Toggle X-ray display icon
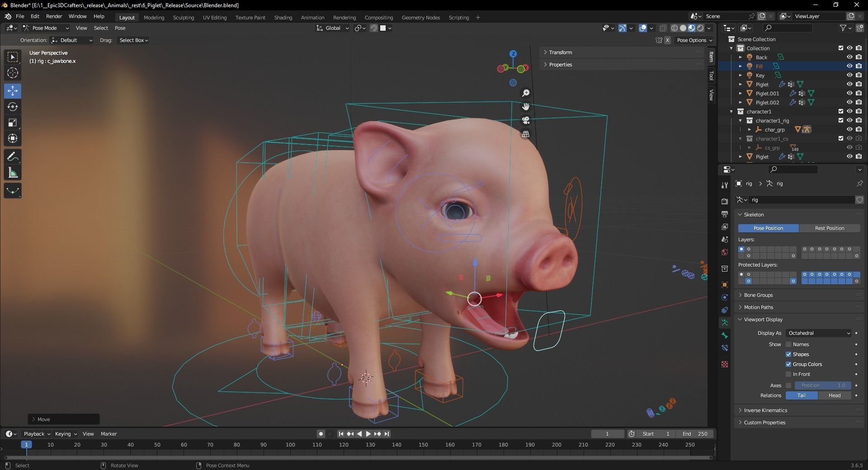Screen dimensions: 868x470 click(x=663, y=28)
